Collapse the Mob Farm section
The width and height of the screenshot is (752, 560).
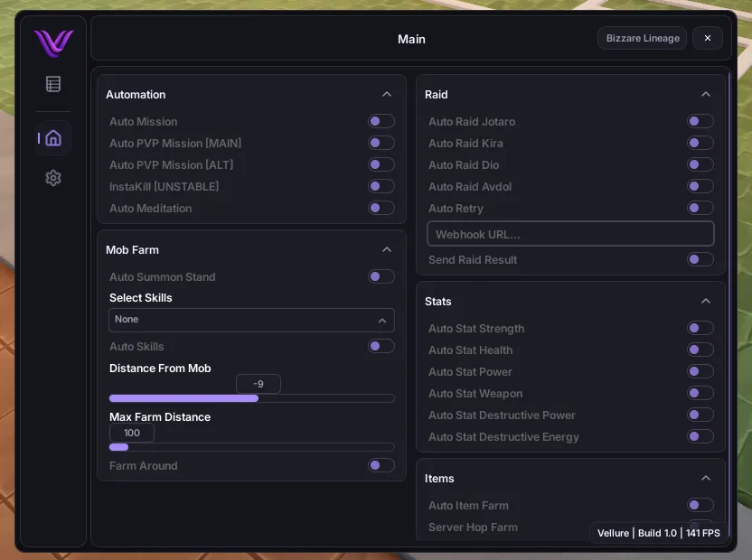tap(387, 249)
